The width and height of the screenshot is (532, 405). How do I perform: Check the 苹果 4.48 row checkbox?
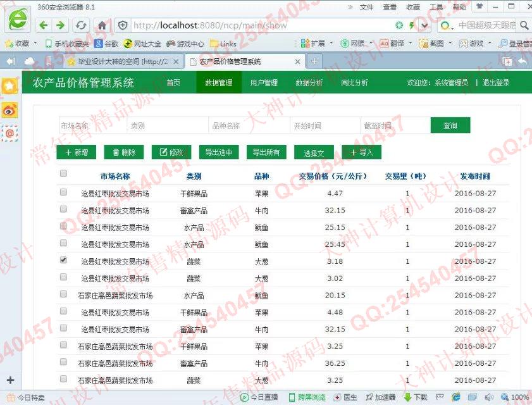63,311
